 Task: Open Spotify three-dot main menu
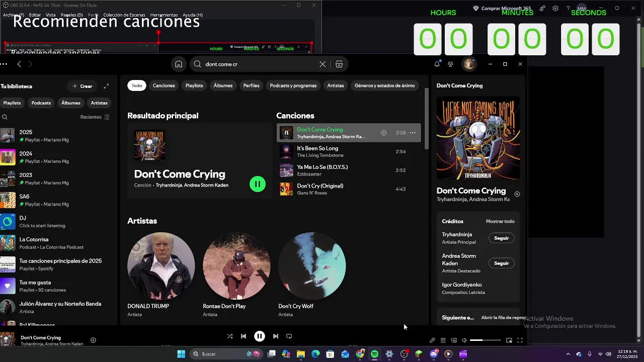pyautogui.click(x=4, y=64)
